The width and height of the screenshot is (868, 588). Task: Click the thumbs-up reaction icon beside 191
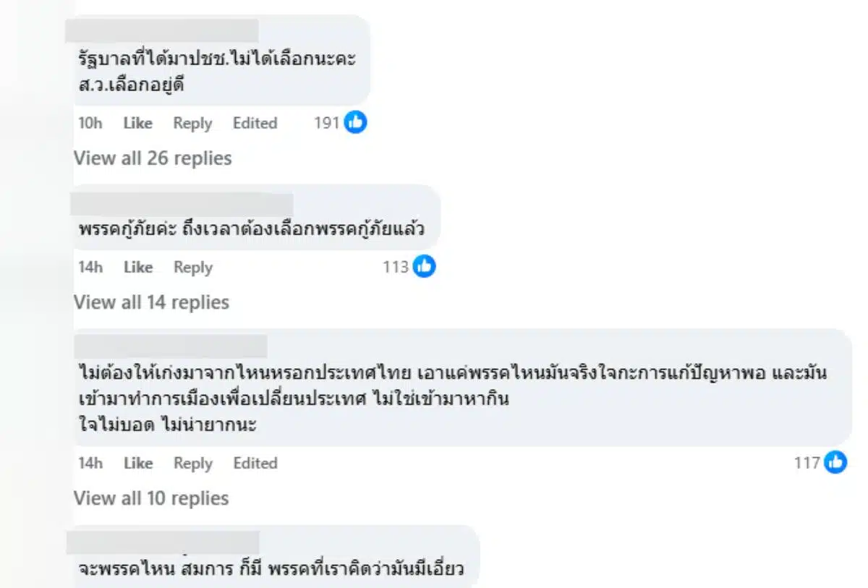pyautogui.click(x=355, y=123)
